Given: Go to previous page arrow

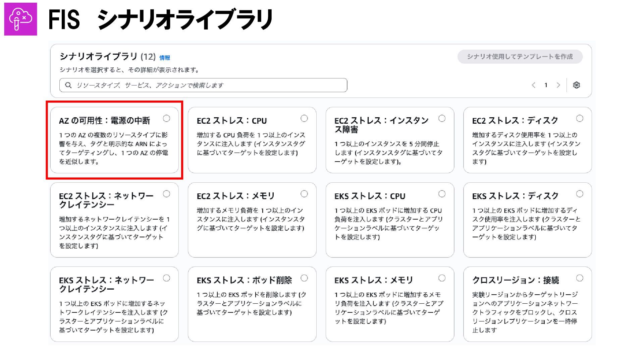Looking at the screenshot, I should 533,85.
